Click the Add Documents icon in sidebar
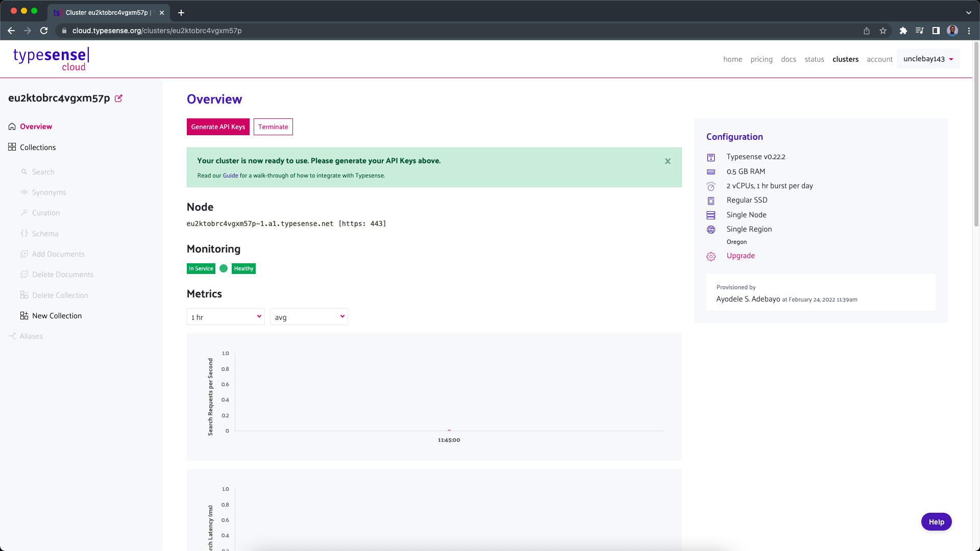The width and height of the screenshot is (980, 551). coord(24,254)
